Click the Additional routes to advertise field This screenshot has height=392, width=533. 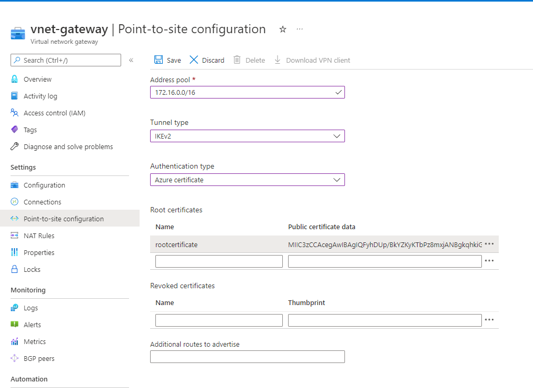click(248, 357)
